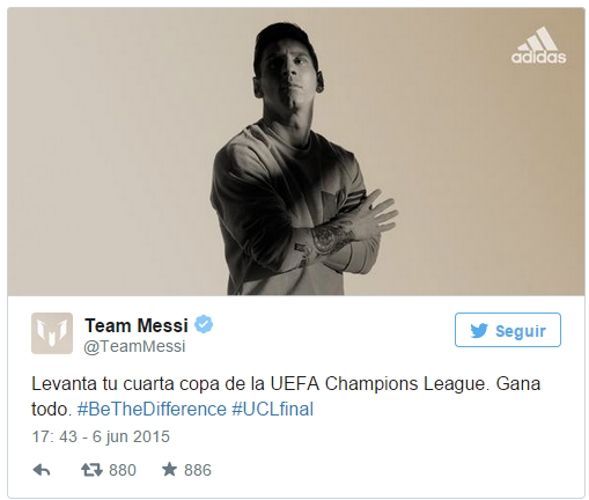The image size is (589, 500).
Task: View the 886 favorites count
Action: (x=198, y=470)
